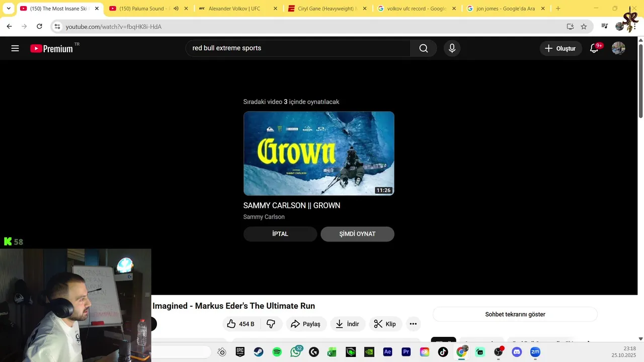Create a clip with Klip button
The width and height of the screenshot is (644, 362).
click(x=385, y=324)
